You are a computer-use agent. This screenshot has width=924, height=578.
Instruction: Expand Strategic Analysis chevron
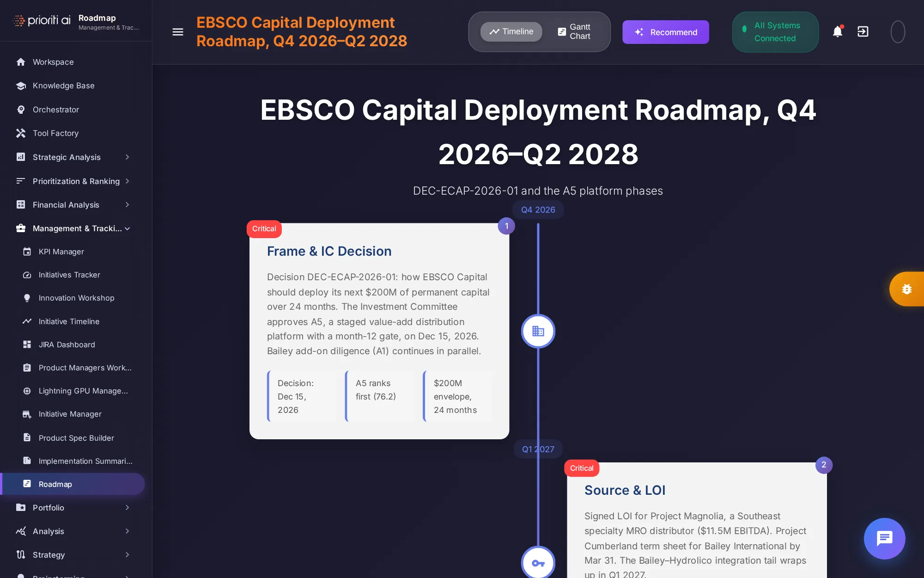point(128,157)
